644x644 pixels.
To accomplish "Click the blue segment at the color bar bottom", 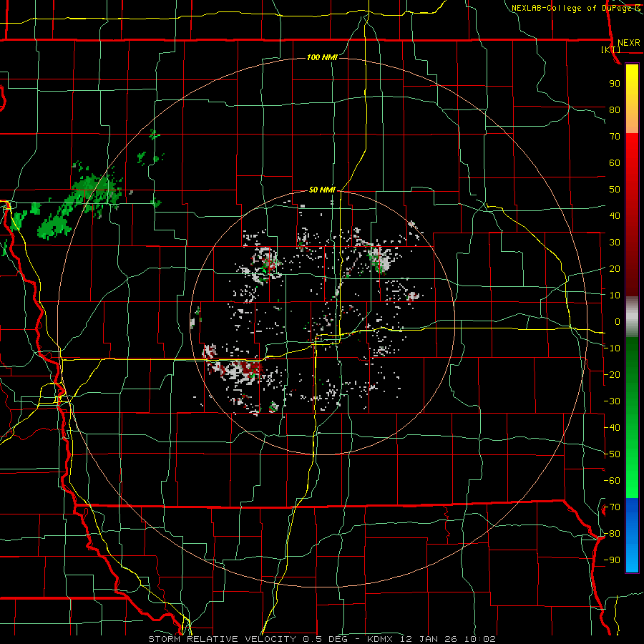I will pos(632,535).
